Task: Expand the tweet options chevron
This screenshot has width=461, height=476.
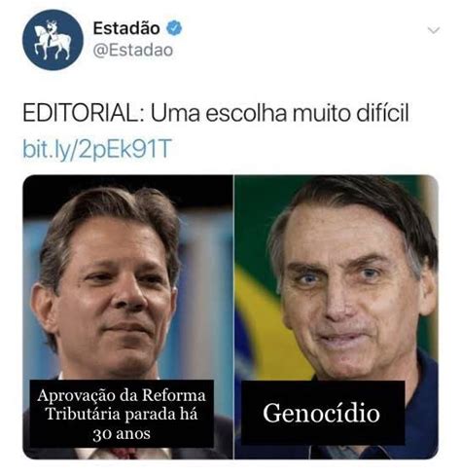Action: point(434,30)
